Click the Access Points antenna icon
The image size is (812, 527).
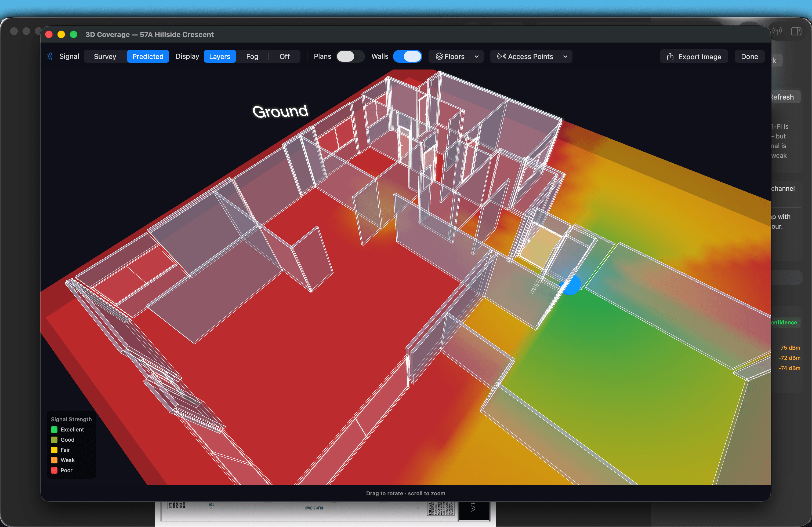(x=501, y=56)
